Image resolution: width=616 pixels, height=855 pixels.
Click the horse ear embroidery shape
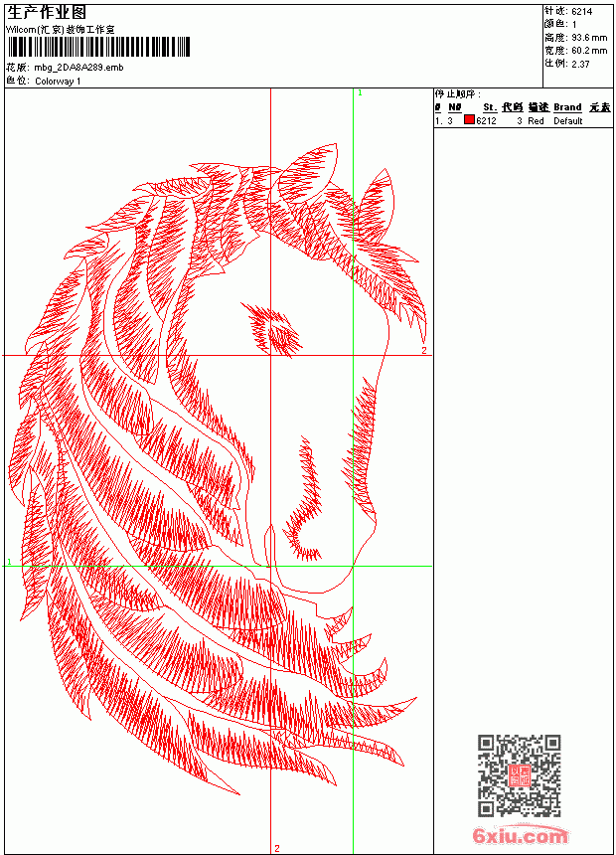[375, 206]
